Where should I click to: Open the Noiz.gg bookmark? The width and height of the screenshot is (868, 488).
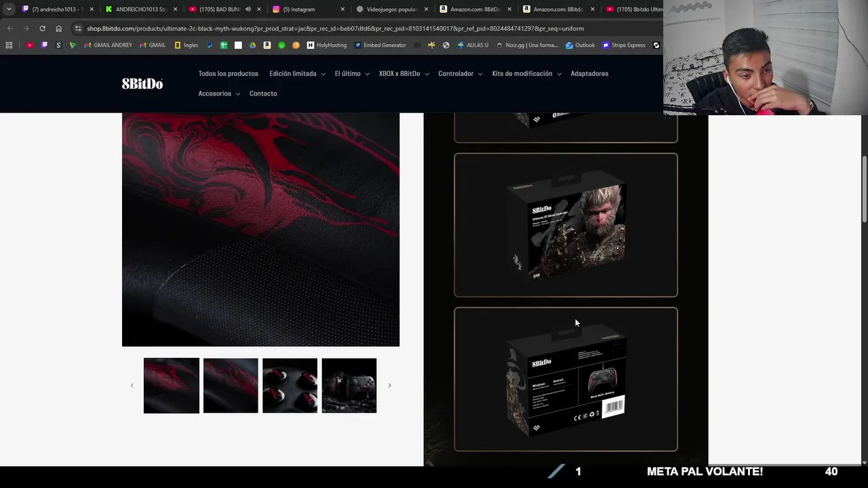(x=527, y=45)
